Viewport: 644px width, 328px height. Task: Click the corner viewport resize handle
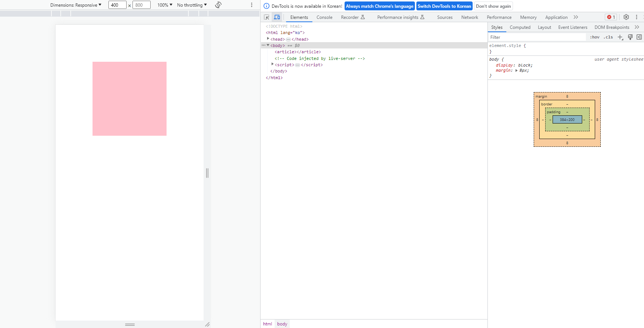207,324
